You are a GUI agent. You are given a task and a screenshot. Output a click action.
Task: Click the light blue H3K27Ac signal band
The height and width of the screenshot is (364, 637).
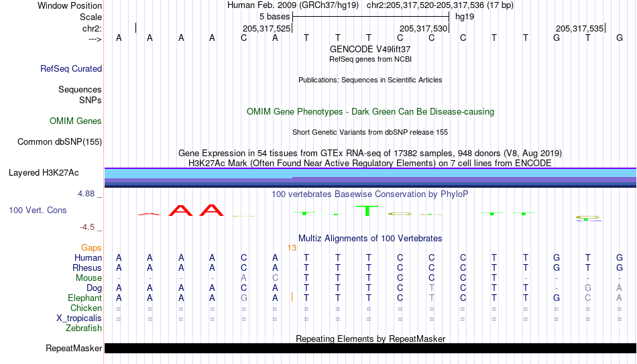pyautogui.click(x=370, y=173)
